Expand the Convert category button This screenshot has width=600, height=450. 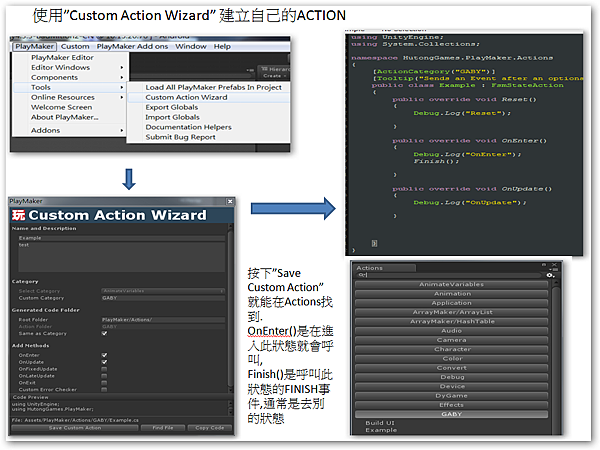click(452, 368)
